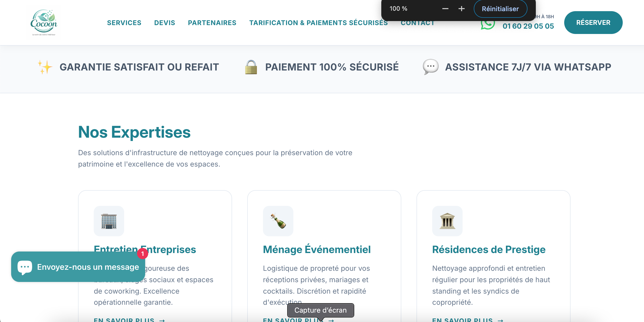The height and width of the screenshot is (322, 644).
Task: Click the Cocoon logo in the header
Action: tap(44, 23)
